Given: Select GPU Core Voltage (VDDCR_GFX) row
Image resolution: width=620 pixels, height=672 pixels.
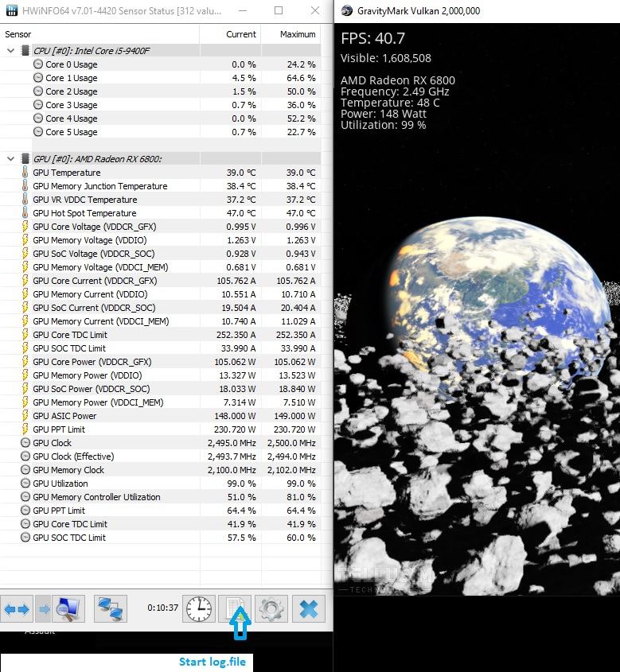Looking at the screenshot, I should point(160,227).
